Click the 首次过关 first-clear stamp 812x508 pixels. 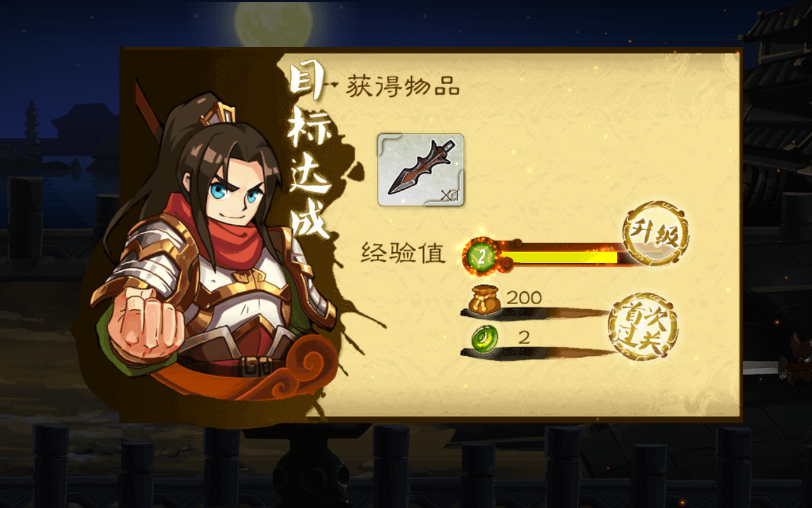tap(643, 328)
